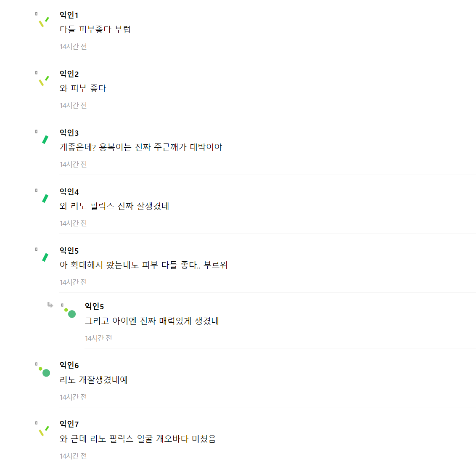
Task: Click the comment '리노 개잘생겼네예'
Action: pos(94,380)
